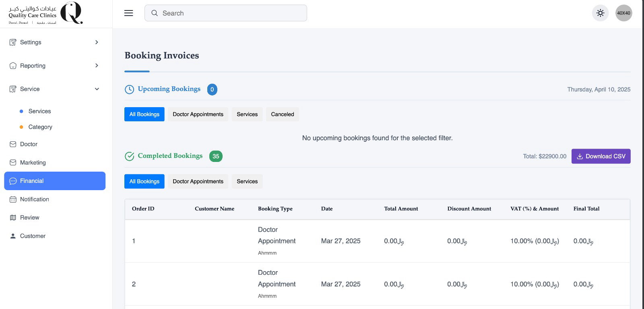The image size is (644, 309).
Task: Select completed All Bookings filter
Action: 144,181
